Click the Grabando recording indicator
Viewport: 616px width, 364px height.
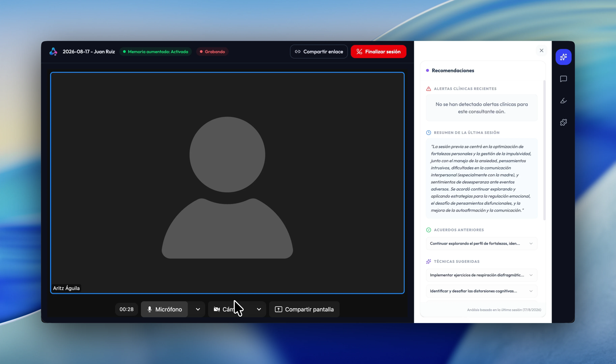click(212, 52)
